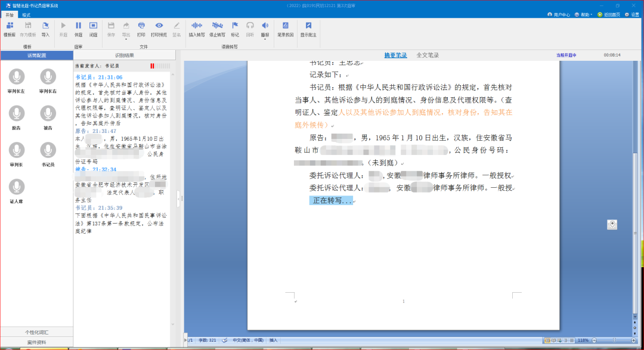This screenshot has width=644, height=350.
Task: Click the 正在转写... highlighted text
Action: point(331,200)
